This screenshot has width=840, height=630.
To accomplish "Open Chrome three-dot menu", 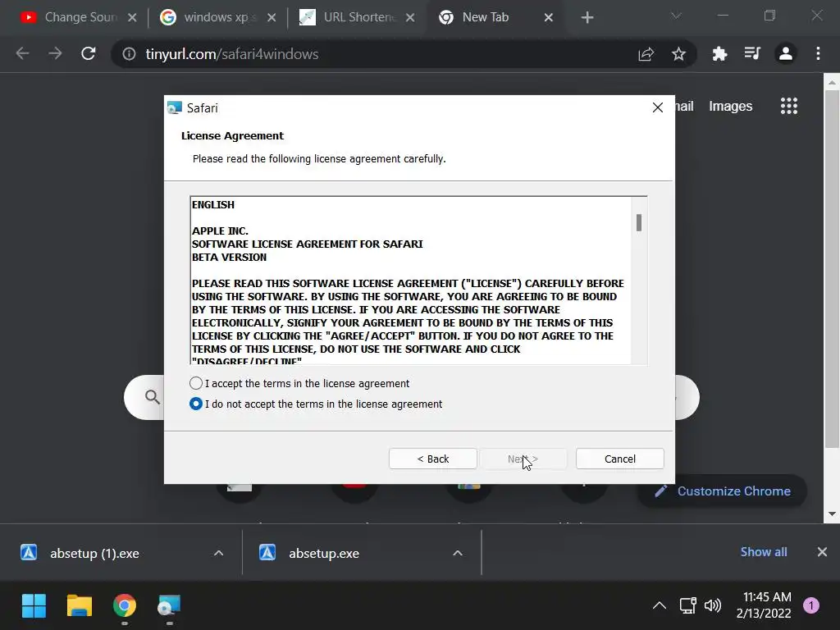I will coord(818,53).
